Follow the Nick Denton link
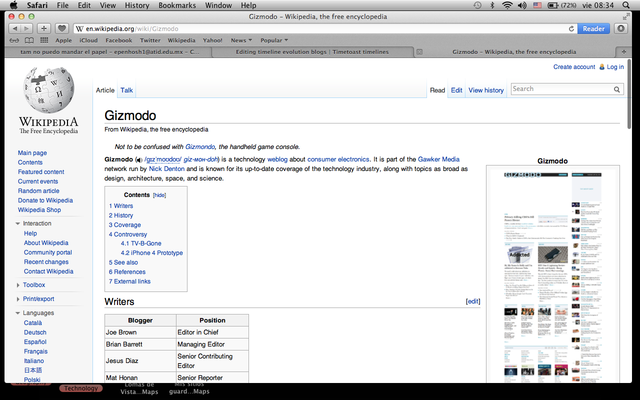This screenshot has height=400, width=640. (167, 169)
